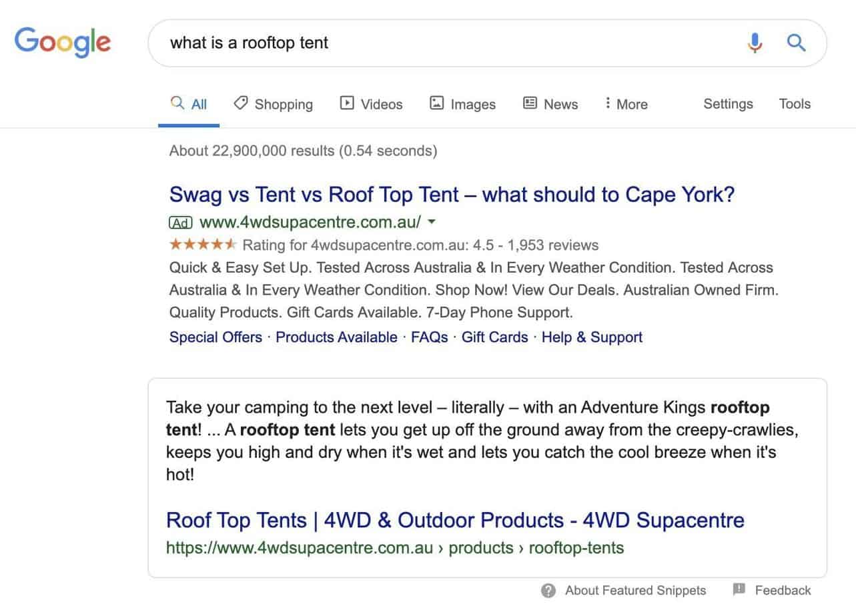The width and height of the screenshot is (856, 616).
Task: Click the blue search magnifier icon
Action: 796,43
